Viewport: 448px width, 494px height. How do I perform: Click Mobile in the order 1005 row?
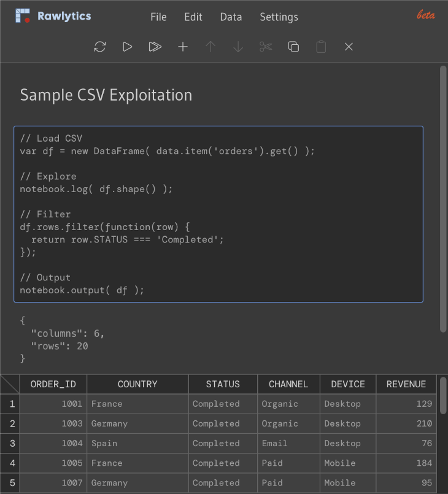[x=348, y=463]
